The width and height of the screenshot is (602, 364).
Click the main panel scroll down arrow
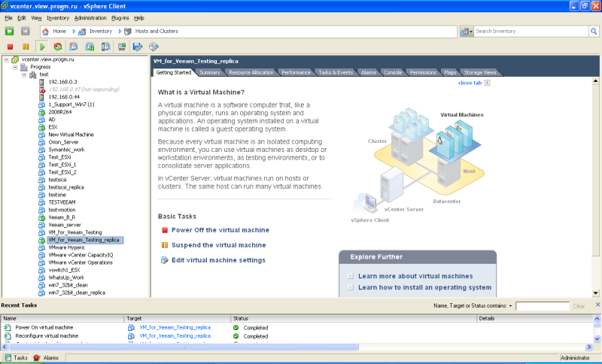[595, 293]
